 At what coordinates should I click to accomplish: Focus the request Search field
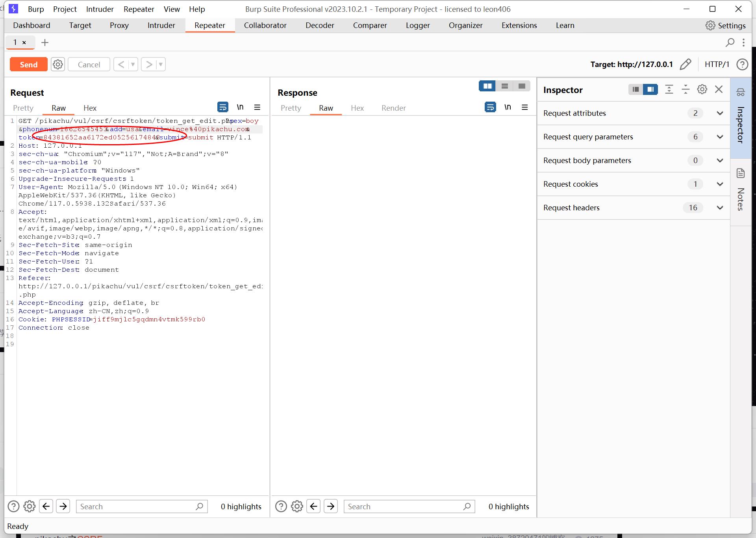click(x=142, y=506)
